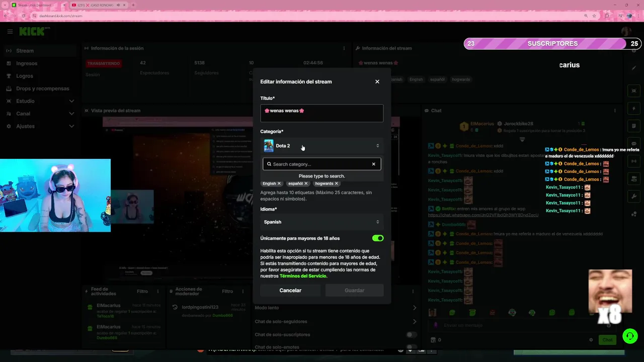Click the pencil edit icon for stream info

coord(634,68)
